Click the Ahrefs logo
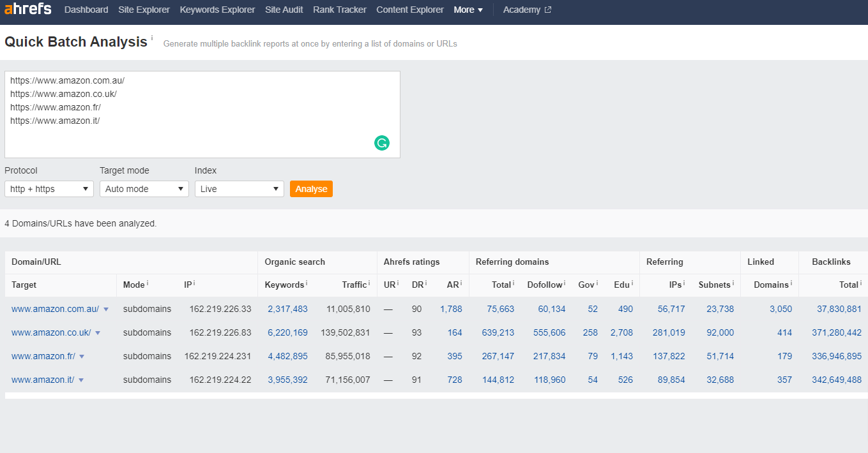Screen dimensions: 868x453 tap(28, 9)
